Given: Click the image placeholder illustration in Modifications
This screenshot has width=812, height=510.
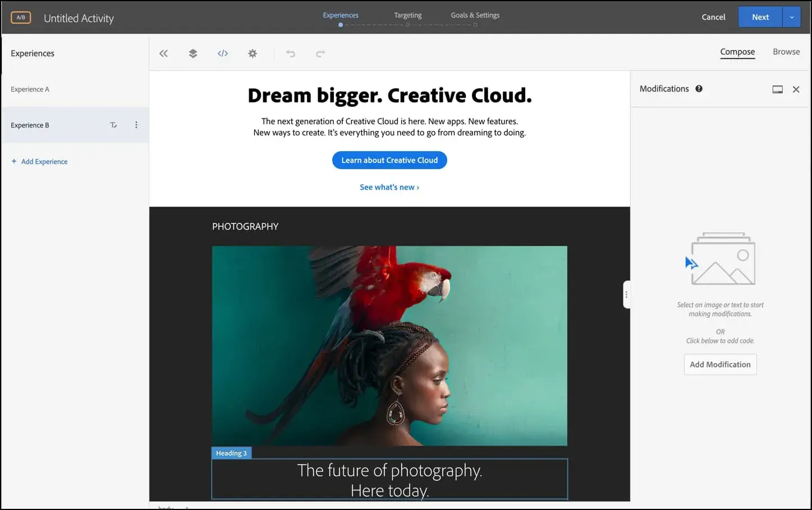Looking at the screenshot, I should coord(720,259).
